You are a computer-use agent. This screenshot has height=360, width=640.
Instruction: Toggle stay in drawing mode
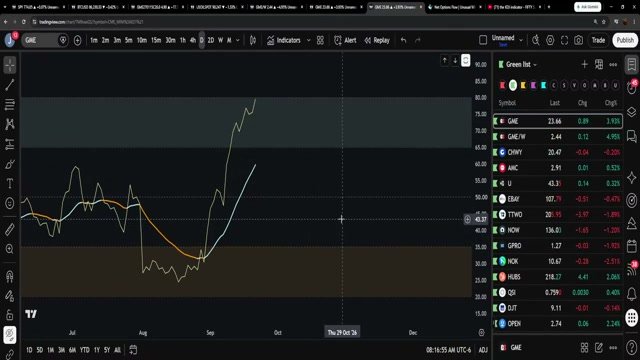[x=10, y=296]
